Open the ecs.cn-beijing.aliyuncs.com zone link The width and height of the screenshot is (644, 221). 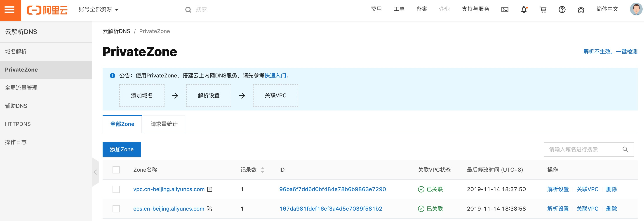(x=169, y=209)
